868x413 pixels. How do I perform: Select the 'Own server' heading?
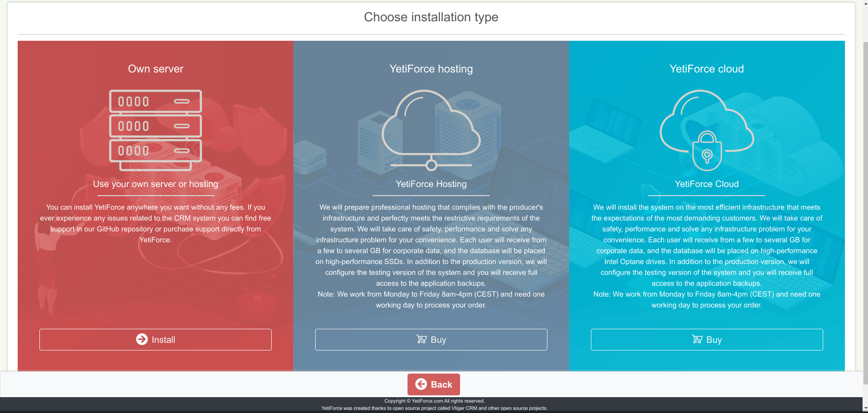[155, 69]
